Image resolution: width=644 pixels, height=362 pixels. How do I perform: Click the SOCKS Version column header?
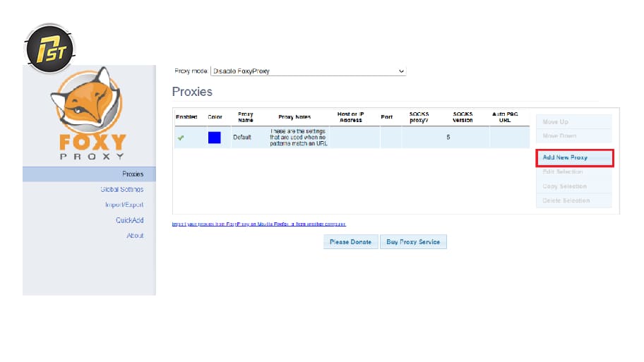(x=463, y=117)
